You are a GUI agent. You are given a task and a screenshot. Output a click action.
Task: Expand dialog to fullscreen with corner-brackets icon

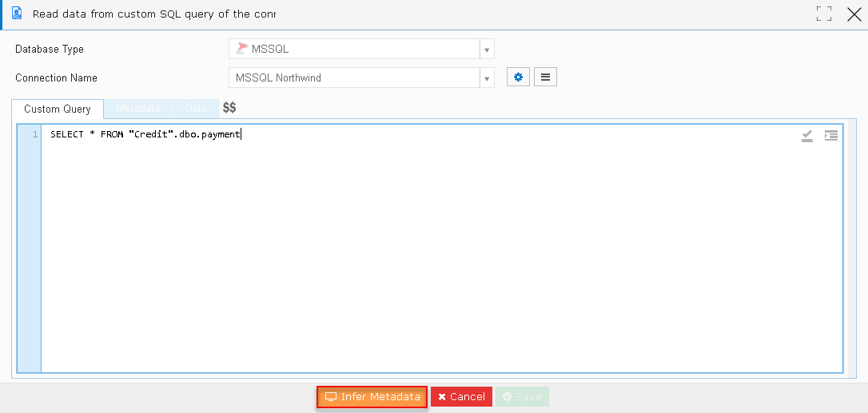(x=824, y=14)
